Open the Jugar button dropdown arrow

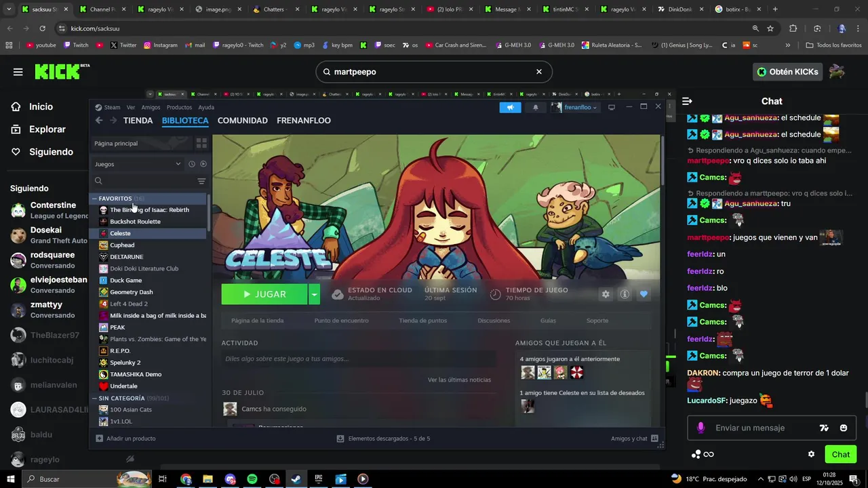point(314,294)
